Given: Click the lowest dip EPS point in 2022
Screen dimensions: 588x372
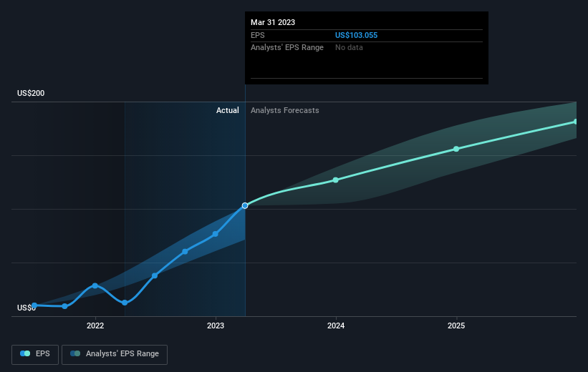Looking at the screenshot, I should (125, 303).
